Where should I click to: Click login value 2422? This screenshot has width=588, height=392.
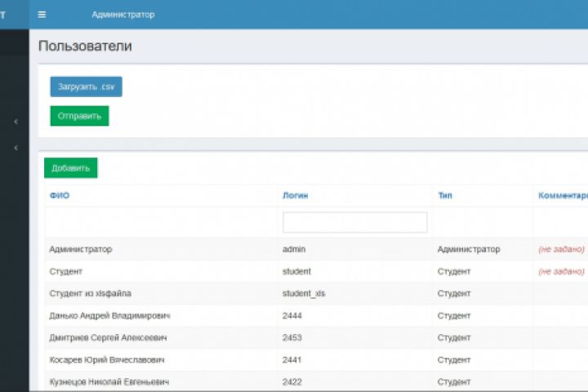tap(292, 382)
